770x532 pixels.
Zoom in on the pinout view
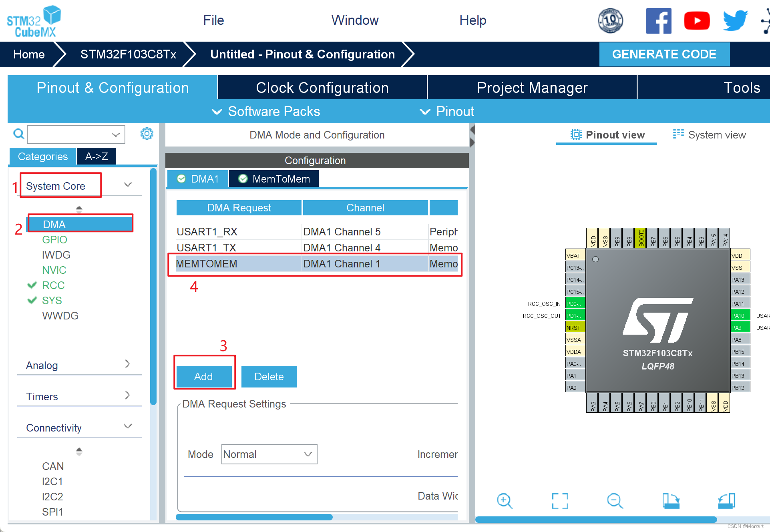pyautogui.click(x=505, y=501)
